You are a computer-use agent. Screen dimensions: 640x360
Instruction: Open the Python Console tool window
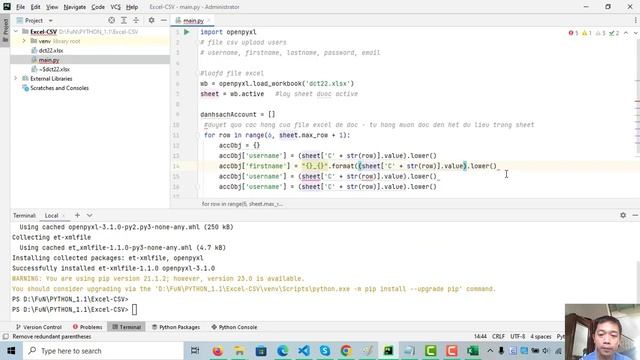coord(234,327)
